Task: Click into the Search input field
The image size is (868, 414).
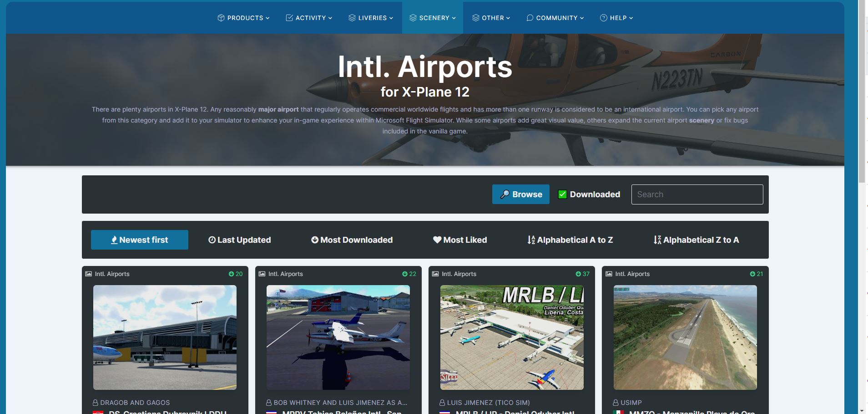Action: (697, 194)
